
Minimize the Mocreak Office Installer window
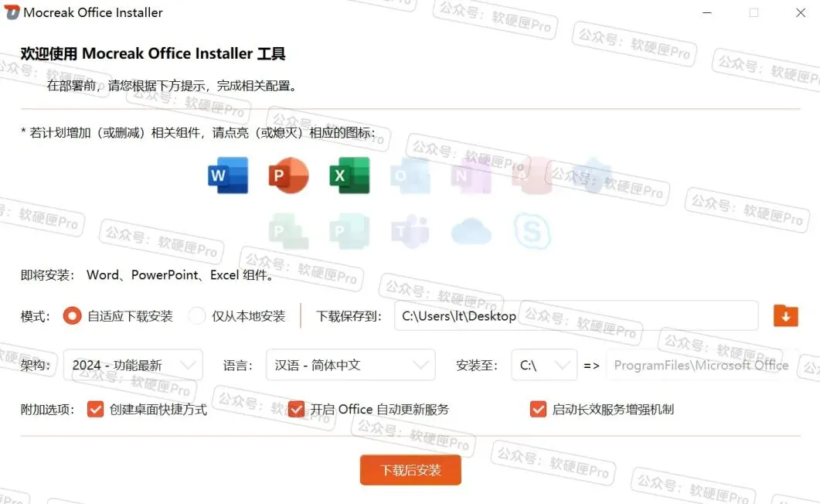click(707, 12)
